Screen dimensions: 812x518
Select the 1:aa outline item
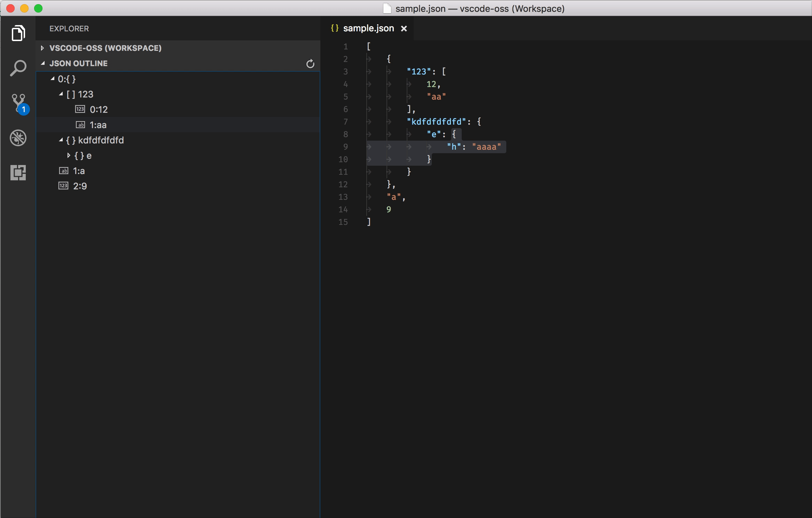click(178, 125)
